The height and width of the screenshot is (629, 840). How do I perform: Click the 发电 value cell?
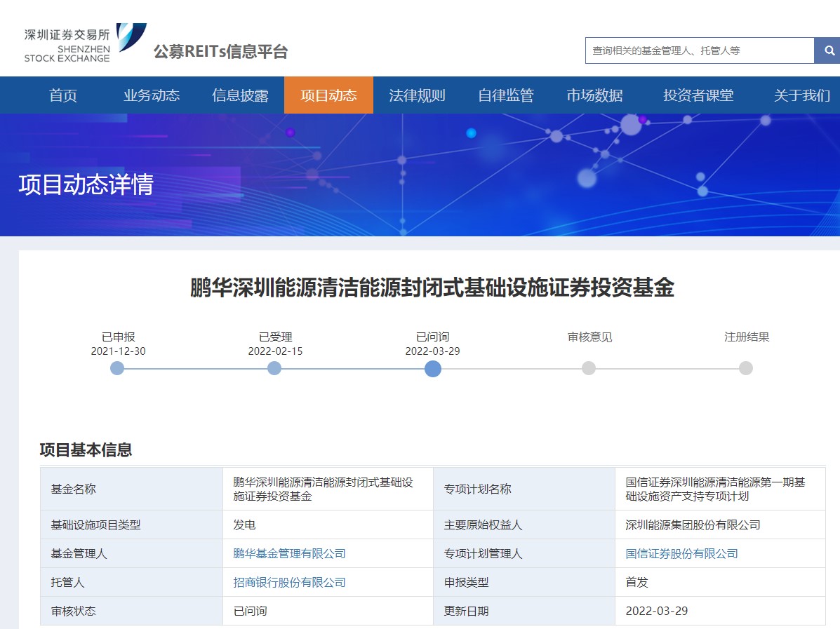point(328,525)
